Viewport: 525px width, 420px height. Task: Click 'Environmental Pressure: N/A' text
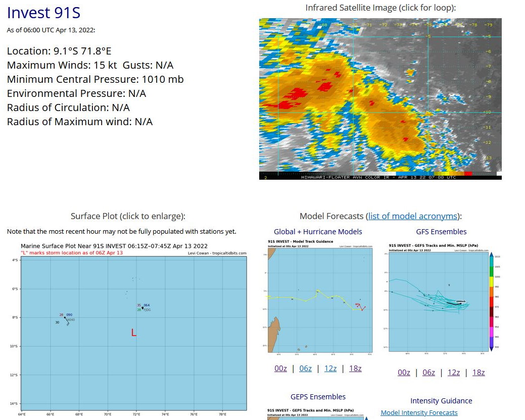tap(76, 93)
